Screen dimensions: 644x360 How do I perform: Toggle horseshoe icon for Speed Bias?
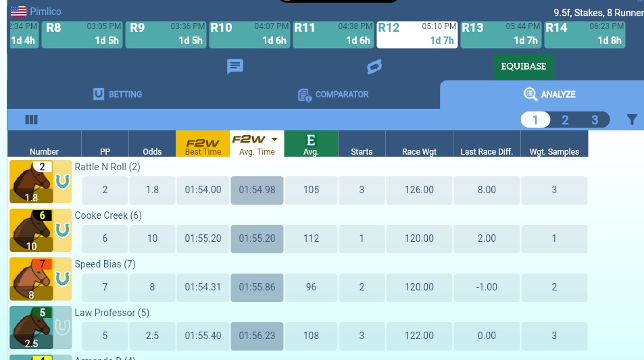tap(62, 278)
